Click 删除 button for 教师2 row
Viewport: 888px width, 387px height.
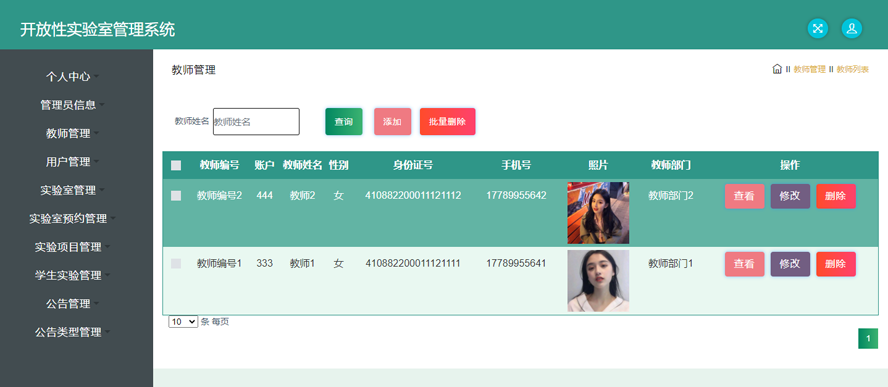836,196
